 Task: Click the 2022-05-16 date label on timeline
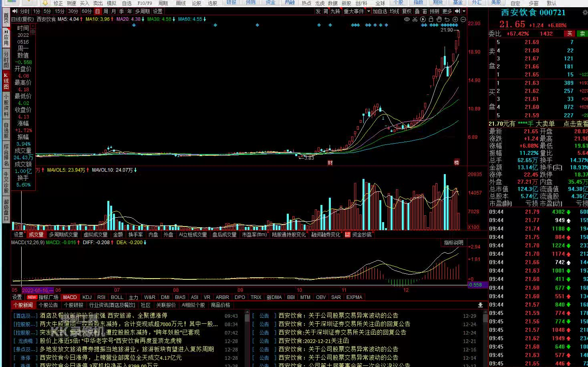[x=37, y=290]
